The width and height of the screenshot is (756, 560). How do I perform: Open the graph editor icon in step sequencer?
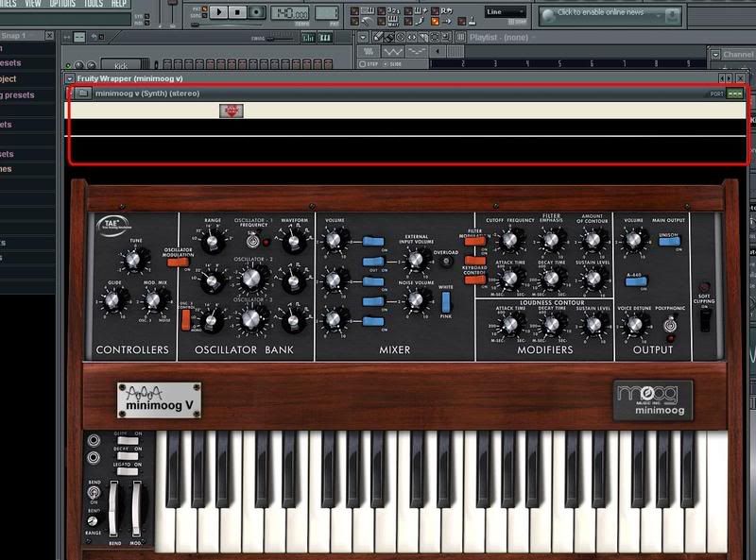[308, 38]
